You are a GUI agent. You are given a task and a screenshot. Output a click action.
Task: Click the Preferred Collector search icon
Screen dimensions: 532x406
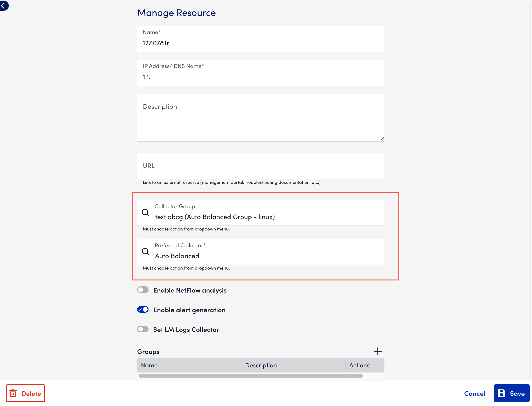pos(145,252)
